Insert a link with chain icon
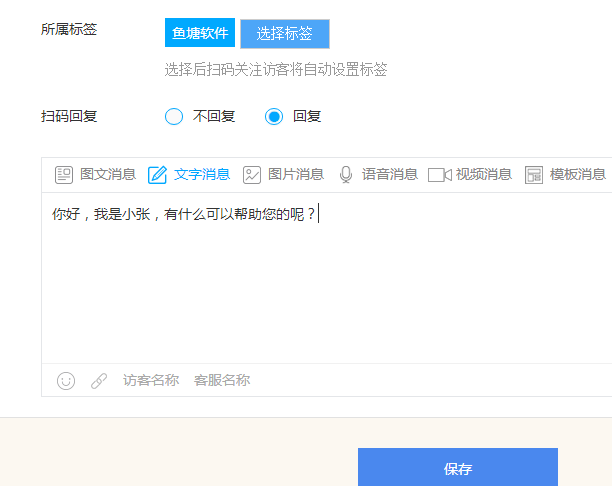 99,381
